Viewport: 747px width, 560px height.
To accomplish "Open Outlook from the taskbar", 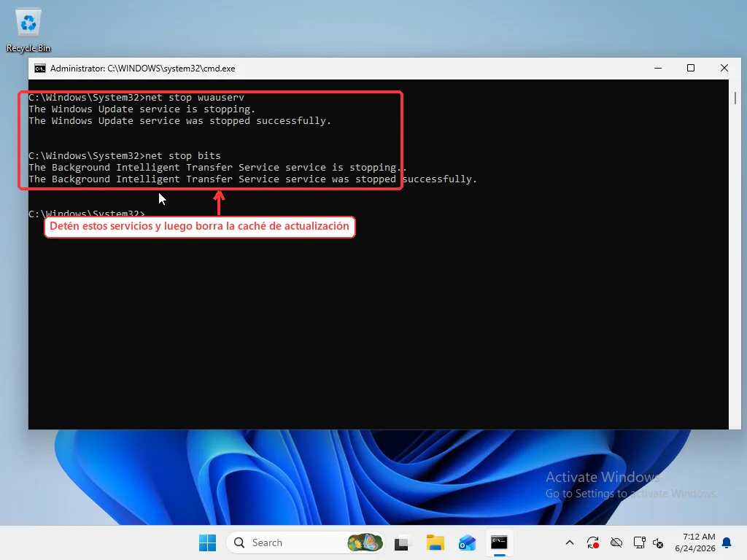I will pyautogui.click(x=467, y=542).
